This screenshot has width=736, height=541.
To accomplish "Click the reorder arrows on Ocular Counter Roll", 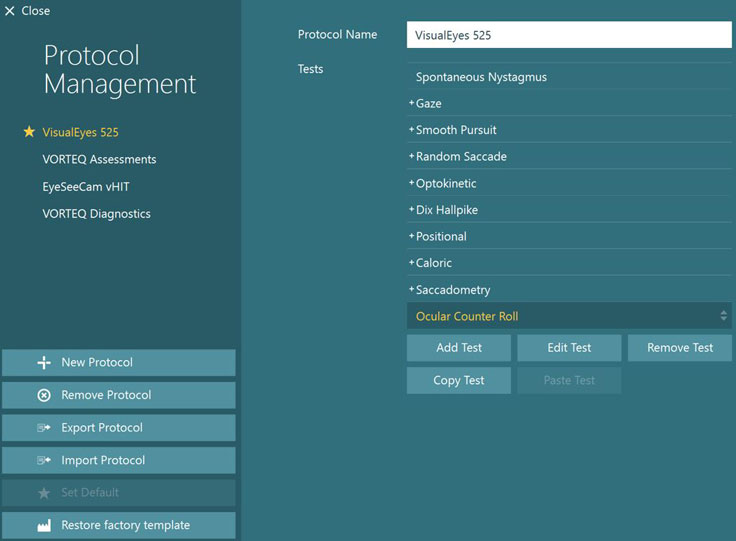I will [723, 316].
